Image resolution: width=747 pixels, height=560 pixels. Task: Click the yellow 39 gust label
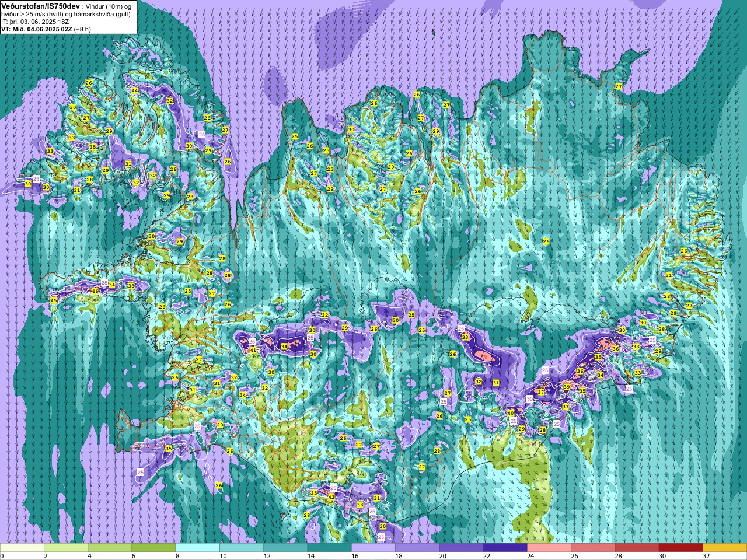[566, 387]
